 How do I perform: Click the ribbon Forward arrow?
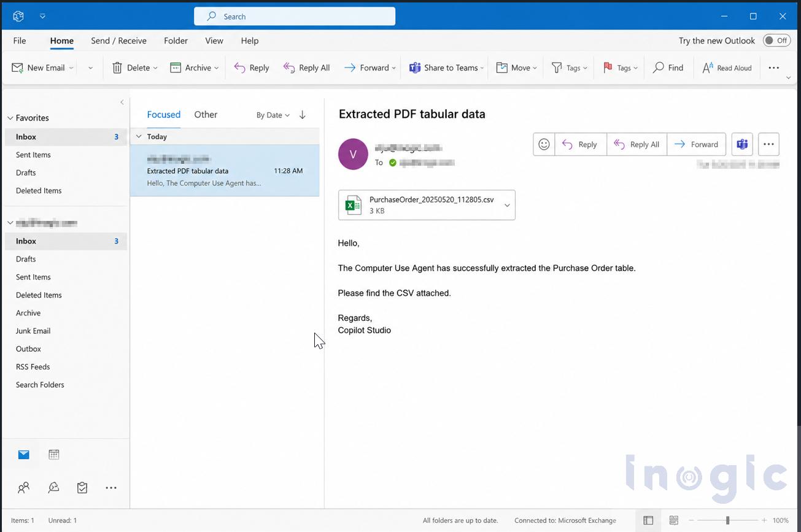point(350,67)
